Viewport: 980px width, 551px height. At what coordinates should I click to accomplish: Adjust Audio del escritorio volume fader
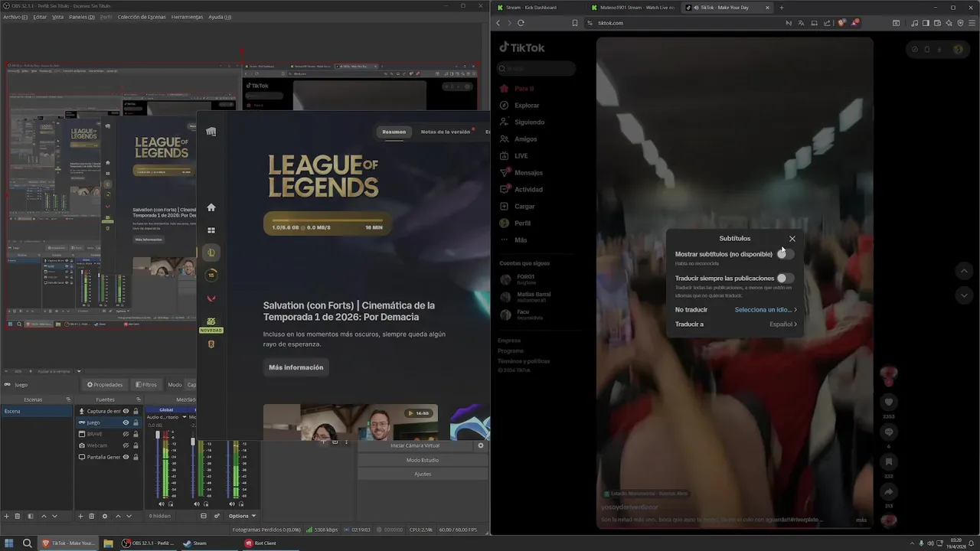158,435
